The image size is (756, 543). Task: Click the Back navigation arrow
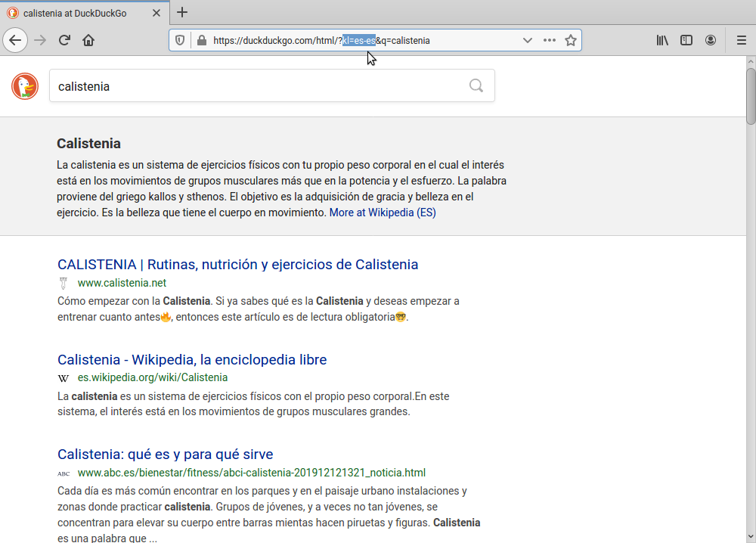click(x=15, y=40)
